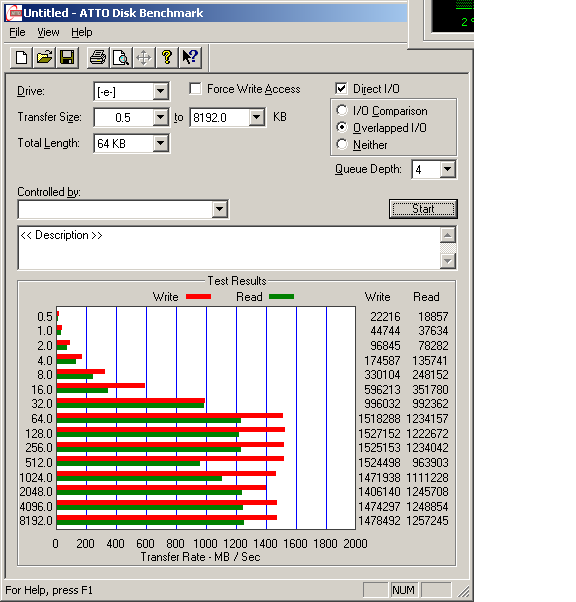
Task: Click the read value 1111228
Action: tap(427, 478)
